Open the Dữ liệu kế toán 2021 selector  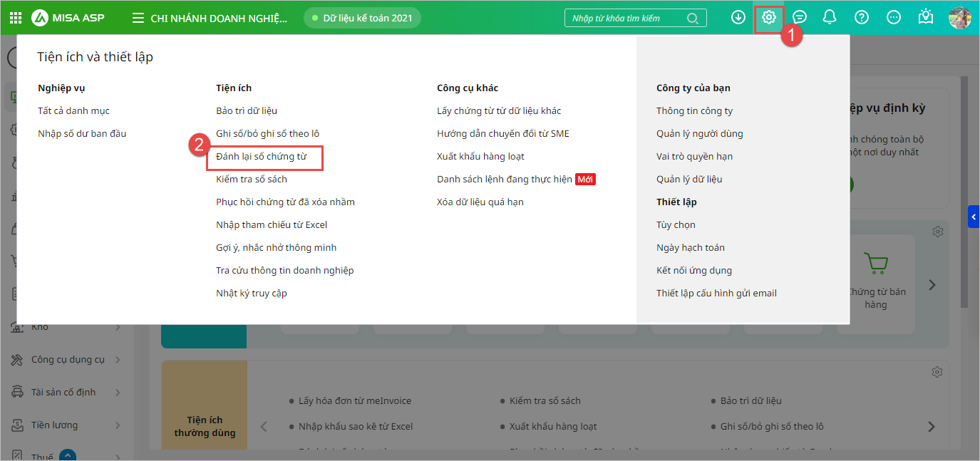click(x=362, y=18)
